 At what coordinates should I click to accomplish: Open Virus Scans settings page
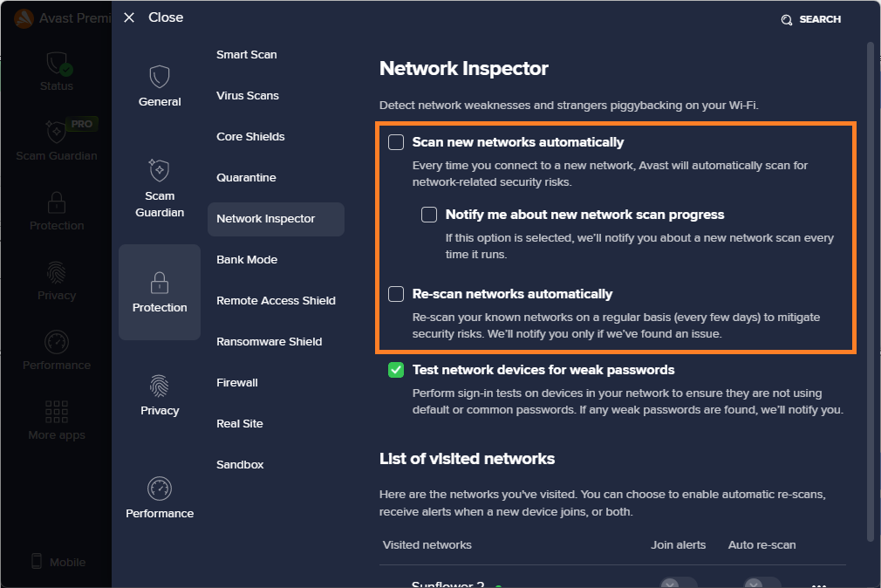click(x=248, y=96)
